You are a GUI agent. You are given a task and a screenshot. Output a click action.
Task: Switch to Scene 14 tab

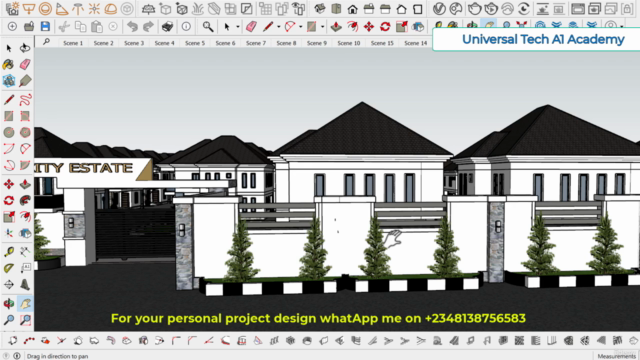click(416, 43)
